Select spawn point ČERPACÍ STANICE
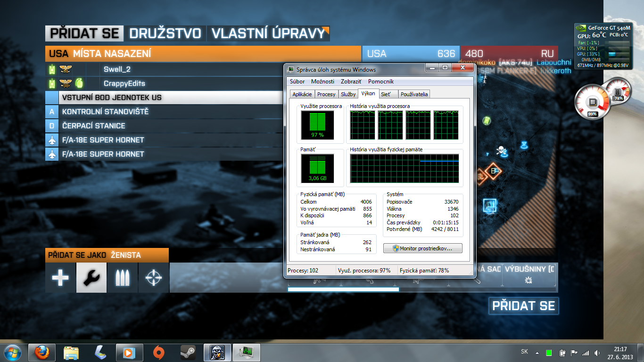 click(94, 126)
